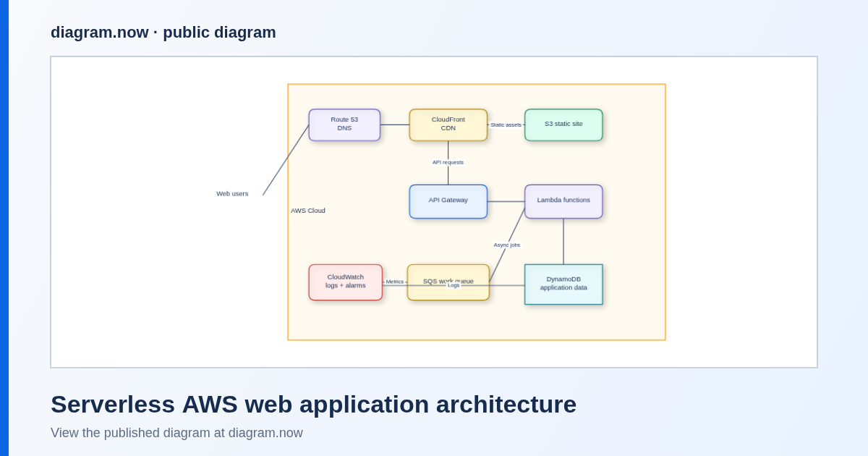Click the 'Web users' label
Screen dimensions: 868x456
point(232,193)
